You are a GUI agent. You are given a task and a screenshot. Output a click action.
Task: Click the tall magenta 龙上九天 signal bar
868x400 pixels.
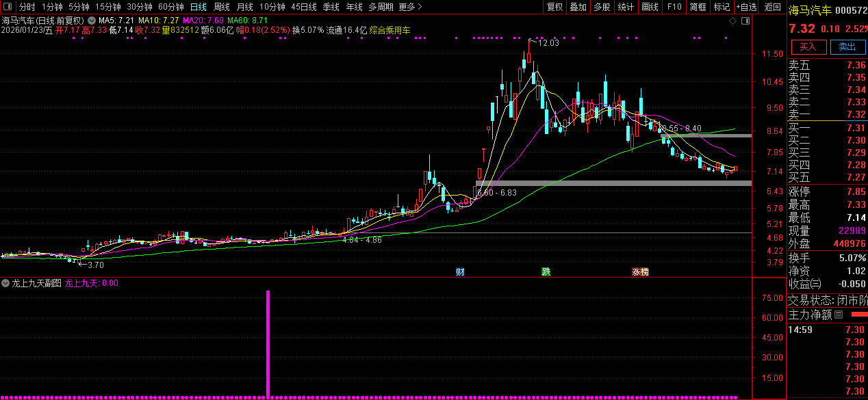pos(268,343)
